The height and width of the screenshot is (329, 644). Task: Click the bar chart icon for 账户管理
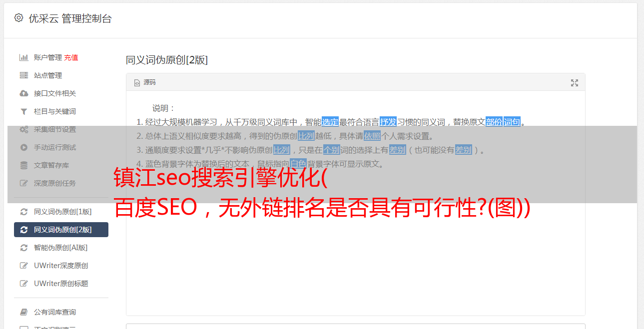(x=23, y=57)
